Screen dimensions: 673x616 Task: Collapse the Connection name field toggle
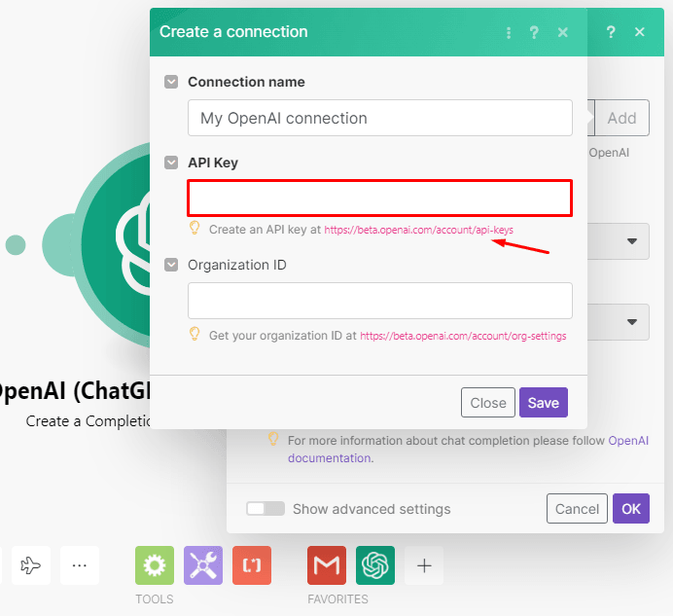(x=171, y=83)
